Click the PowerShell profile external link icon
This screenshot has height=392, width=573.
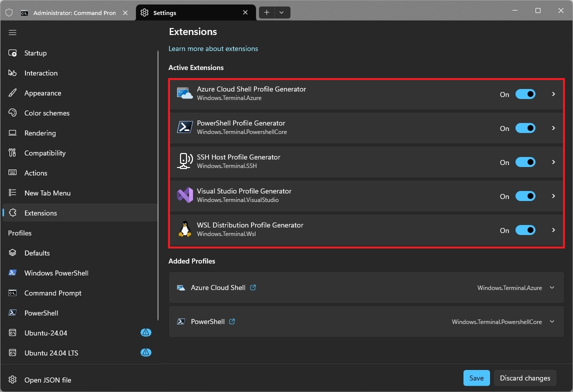(232, 321)
